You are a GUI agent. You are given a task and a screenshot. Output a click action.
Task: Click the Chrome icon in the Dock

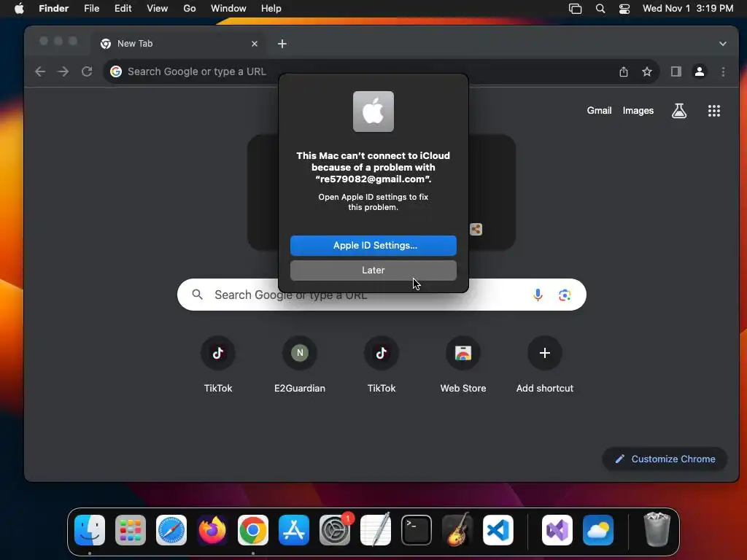point(253,530)
